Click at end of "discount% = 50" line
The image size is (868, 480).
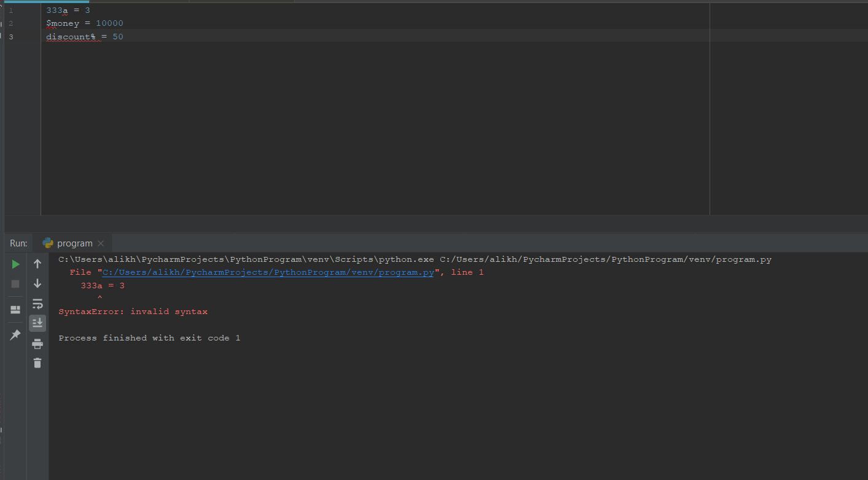pyautogui.click(x=124, y=37)
